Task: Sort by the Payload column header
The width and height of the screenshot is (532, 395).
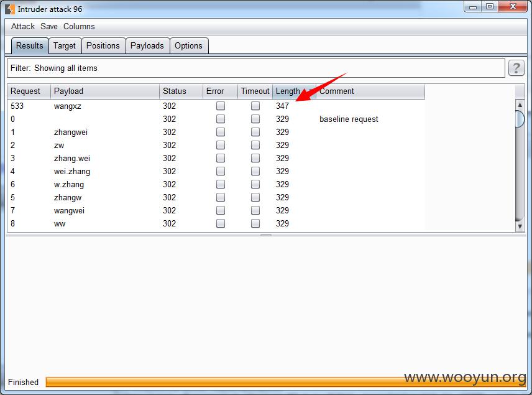Action: pyautogui.click(x=105, y=91)
